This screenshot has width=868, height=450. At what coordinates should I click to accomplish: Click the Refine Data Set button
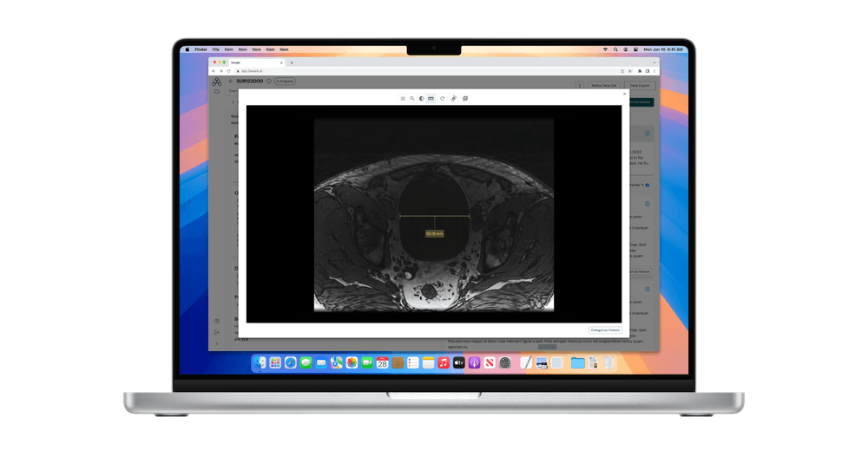(603, 86)
